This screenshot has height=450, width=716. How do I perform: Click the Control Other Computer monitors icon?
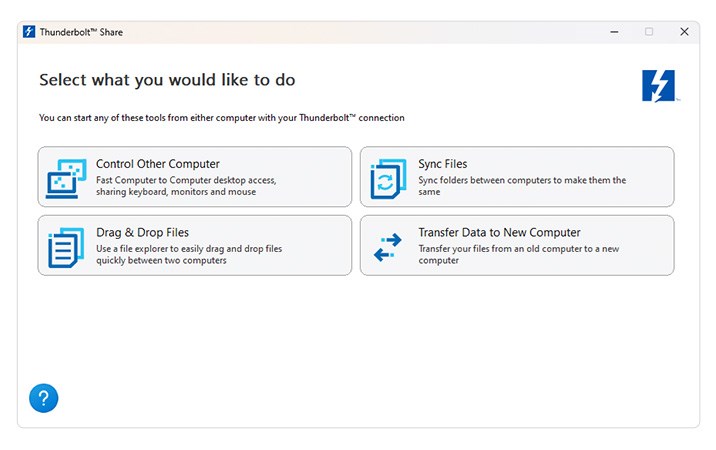(66, 179)
